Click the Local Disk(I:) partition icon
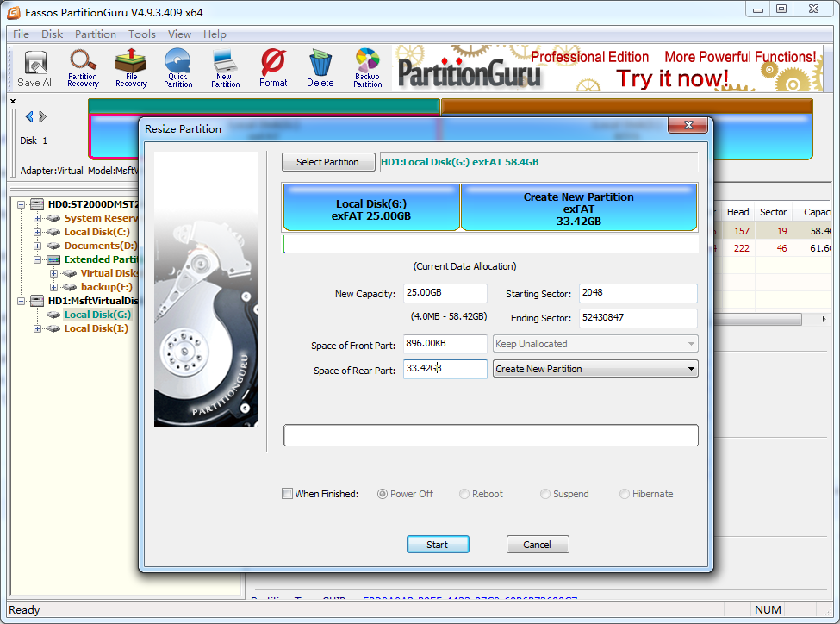This screenshot has width=840, height=624. pyautogui.click(x=53, y=328)
